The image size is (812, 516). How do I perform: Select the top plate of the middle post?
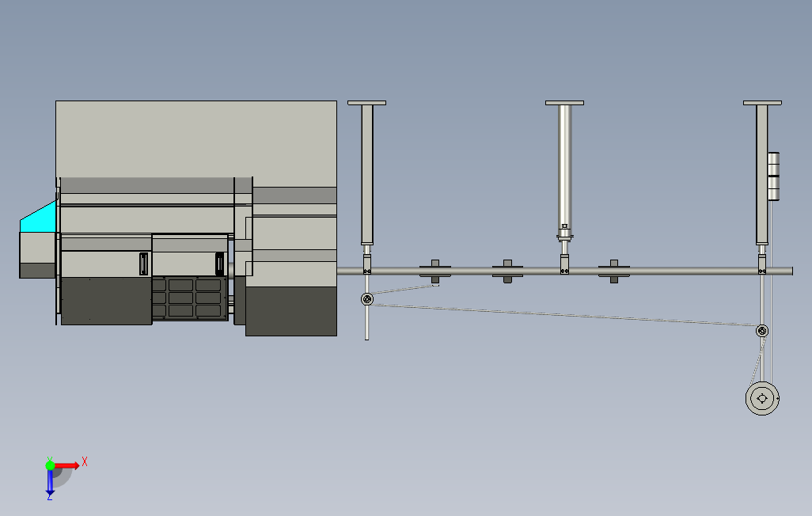click(x=564, y=103)
